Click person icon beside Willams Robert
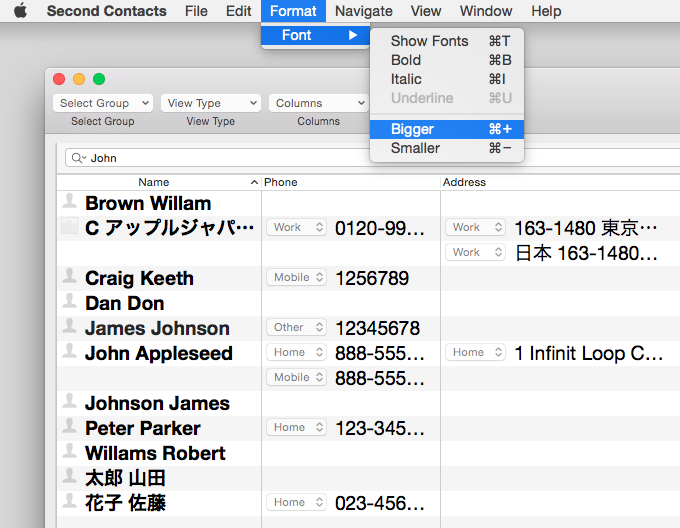This screenshot has width=680, height=528. pyautogui.click(x=69, y=451)
